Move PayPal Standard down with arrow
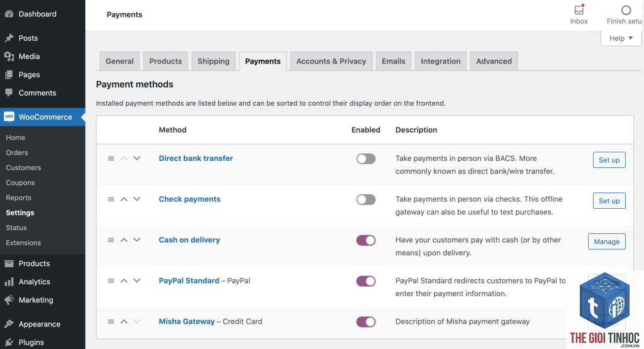Viewport: 644px width, 349px height. pyautogui.click(x=136, y=281)
